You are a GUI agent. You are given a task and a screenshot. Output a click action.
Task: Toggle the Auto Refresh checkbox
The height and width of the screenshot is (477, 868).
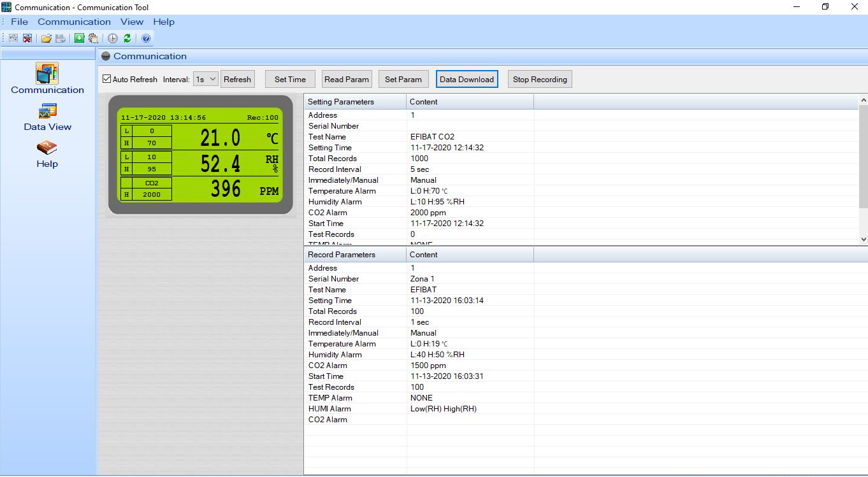[107, 79]
